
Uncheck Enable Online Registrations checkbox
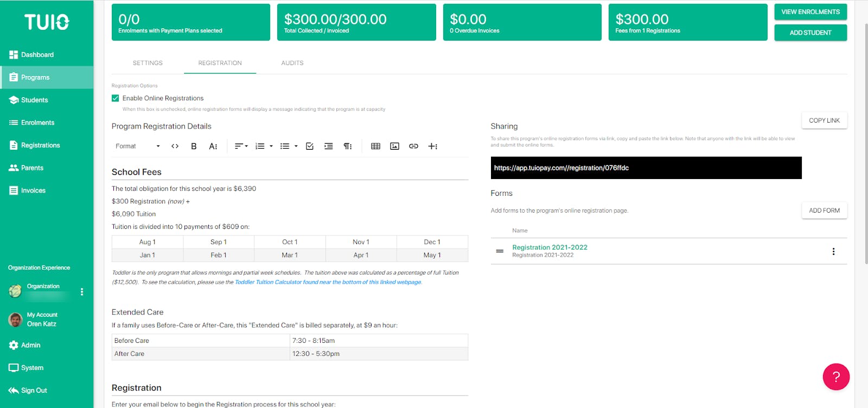pos(116,98)
